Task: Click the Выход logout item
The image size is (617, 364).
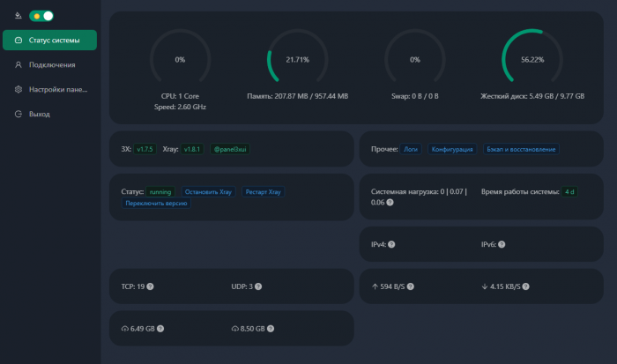Action: tap(39, 114)
